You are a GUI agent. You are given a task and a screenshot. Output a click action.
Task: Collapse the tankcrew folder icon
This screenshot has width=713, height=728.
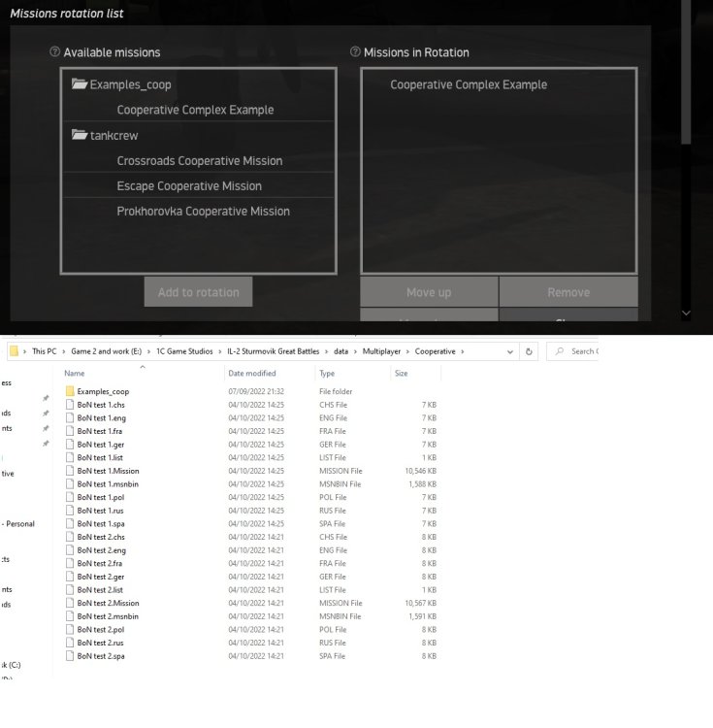pos(80,135)
